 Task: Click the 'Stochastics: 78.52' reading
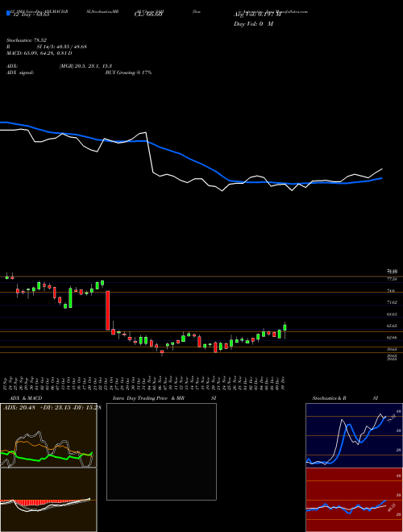[x=26, y=39]
